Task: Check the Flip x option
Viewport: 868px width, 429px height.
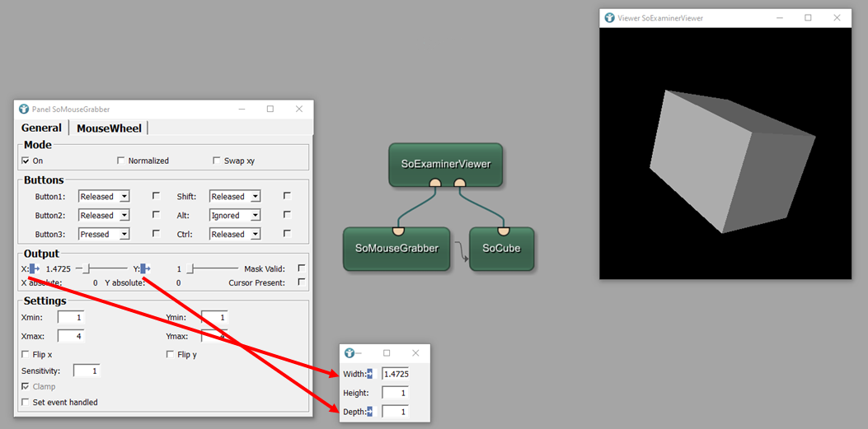Action: (x=26, y=354)
